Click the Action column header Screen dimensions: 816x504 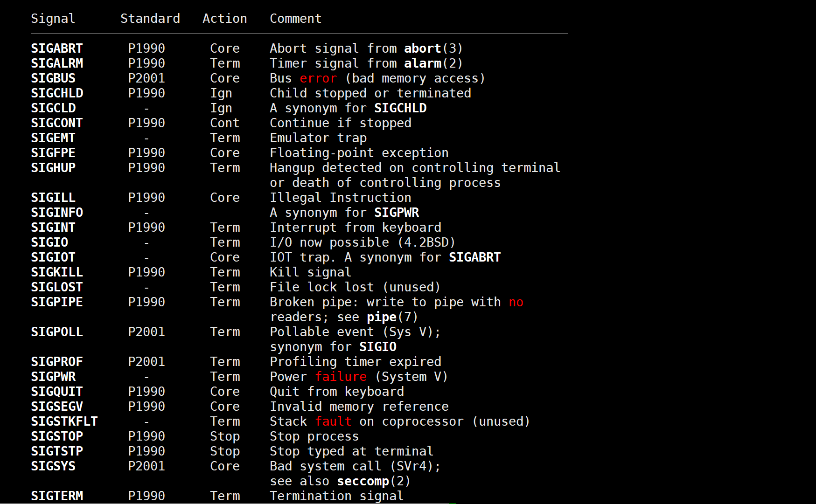(x=225, y=19)
